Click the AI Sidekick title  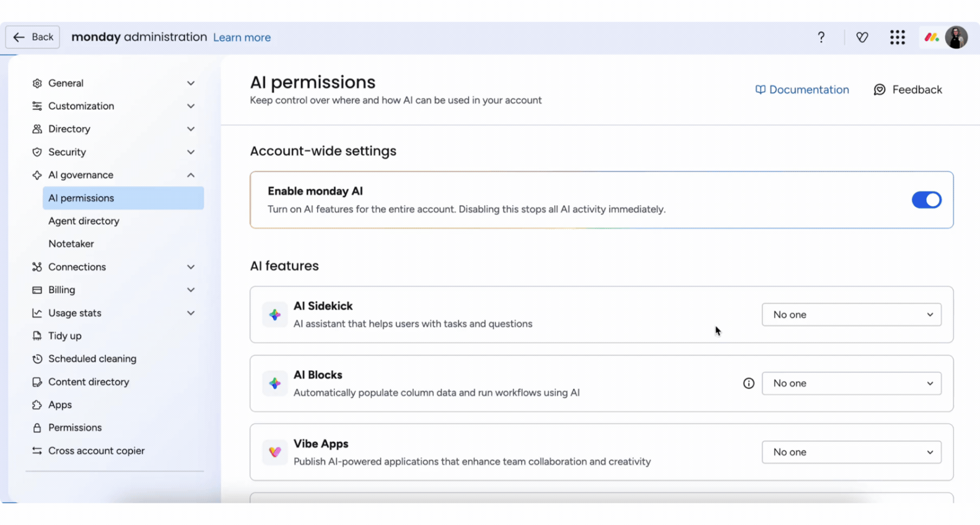(x=323, y=306)
